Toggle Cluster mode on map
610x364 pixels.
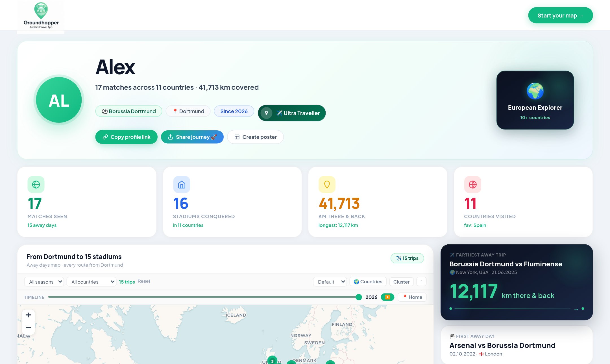coord(401,282)
